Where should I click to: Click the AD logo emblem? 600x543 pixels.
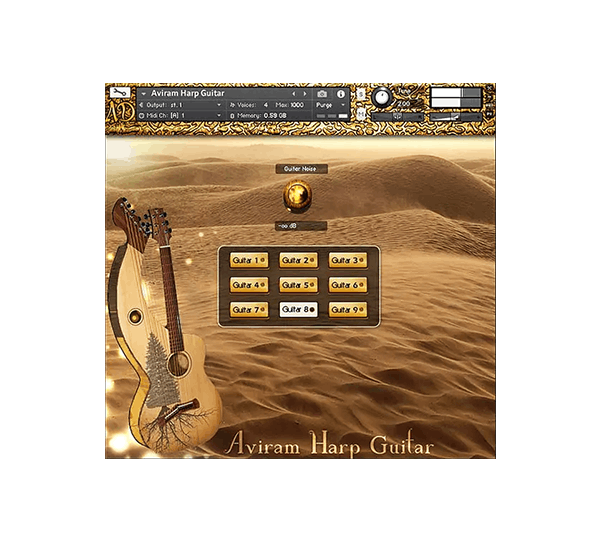coord(121,112)
